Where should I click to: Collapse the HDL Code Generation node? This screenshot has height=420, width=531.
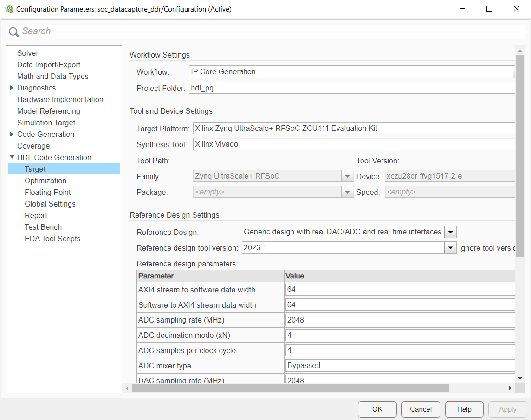(12, 157)
